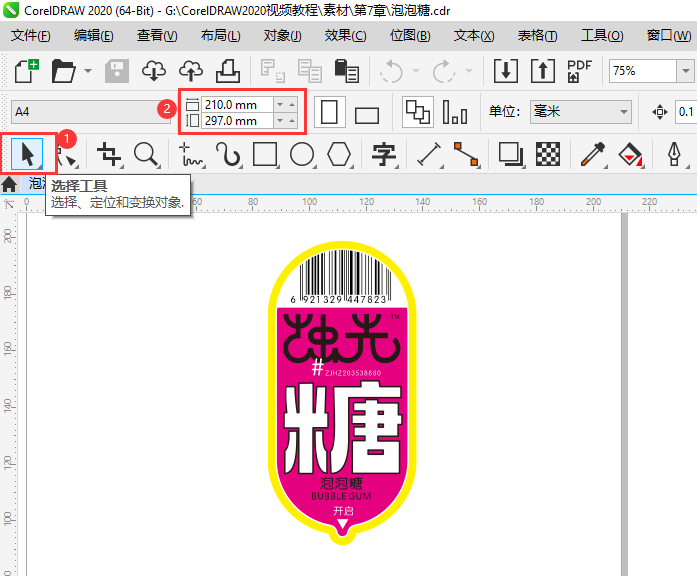
Task: Click the Cut icon
Action: (x=272, y=71)
